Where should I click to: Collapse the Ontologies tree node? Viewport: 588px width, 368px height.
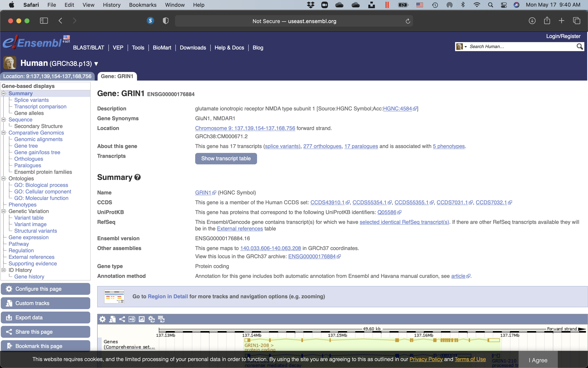coord(4,178)
